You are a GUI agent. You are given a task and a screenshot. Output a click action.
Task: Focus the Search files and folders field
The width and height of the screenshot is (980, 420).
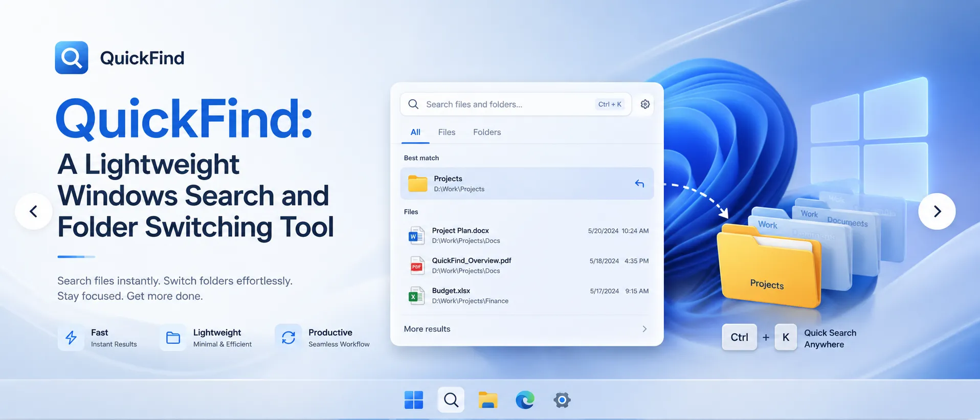tap(516, 104)
